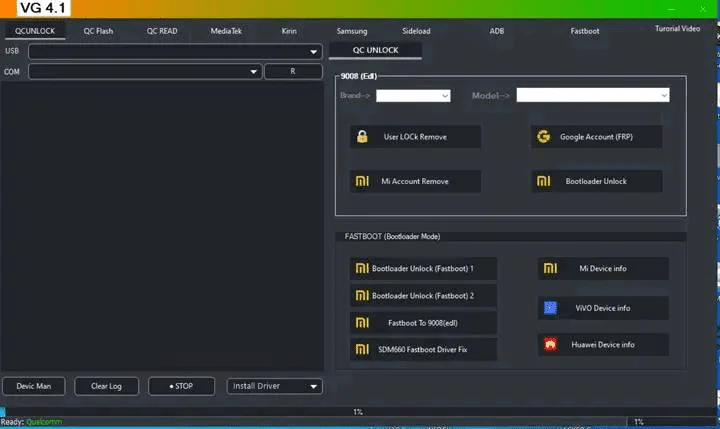The height and width of the screenshot is (429, 720).
Task: Click the Huawei icon beside Huawei Device info
Action: coord(550,344)
